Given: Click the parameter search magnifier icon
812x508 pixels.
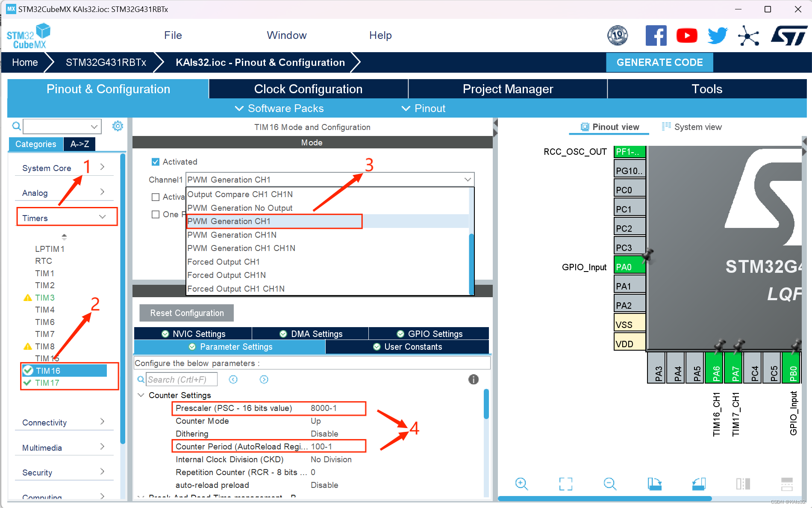Looking at the screenshot, I should [141, 379].
